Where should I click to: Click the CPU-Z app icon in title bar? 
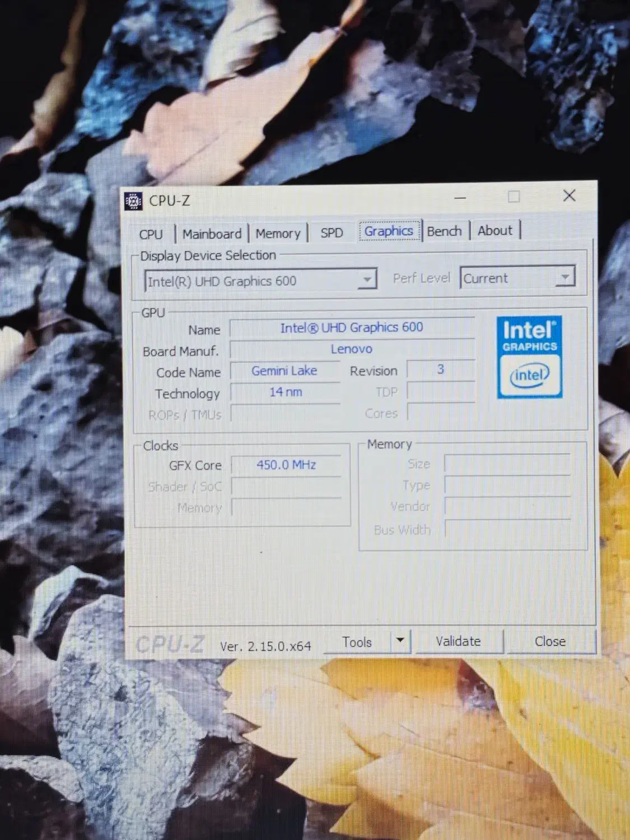[133, 200]
